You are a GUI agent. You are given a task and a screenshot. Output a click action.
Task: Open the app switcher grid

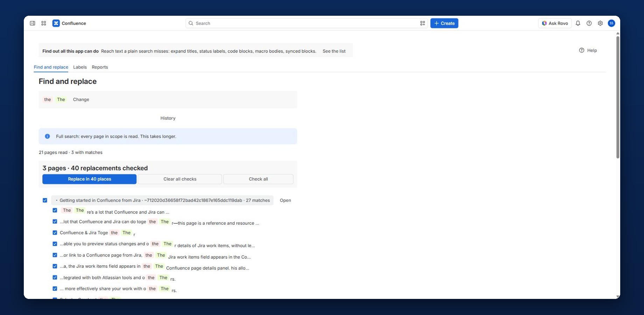pos(44,23)
